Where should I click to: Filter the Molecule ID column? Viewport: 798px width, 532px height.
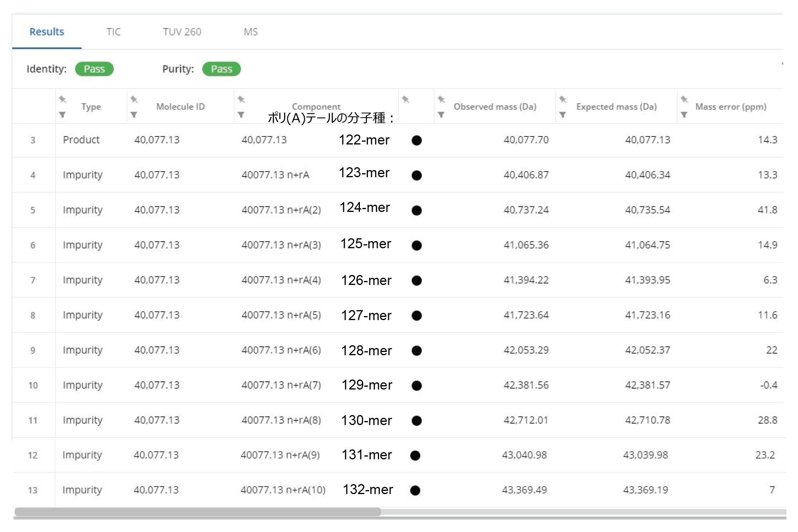134,115
